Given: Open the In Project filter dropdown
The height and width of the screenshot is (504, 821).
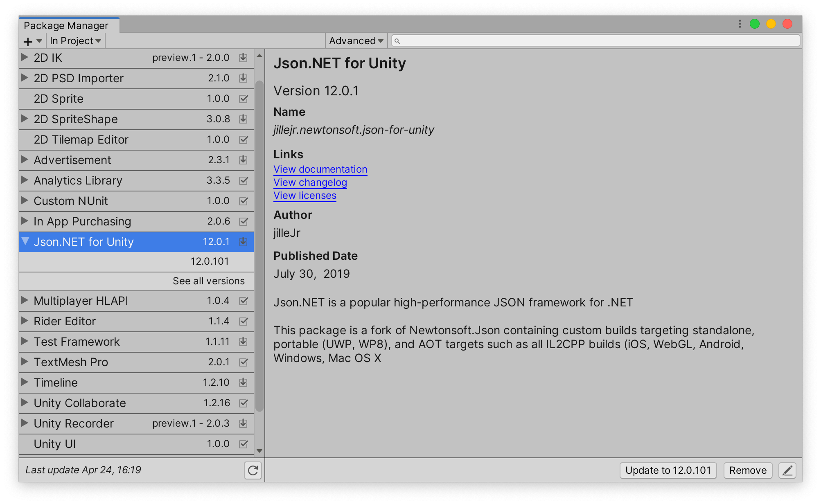Looking at the screenshot, I should tap(75, 41).
